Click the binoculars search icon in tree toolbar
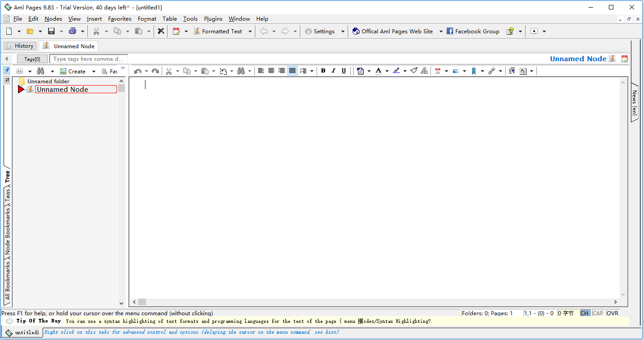This screenshot has width=644, height=340. (41, 71)
